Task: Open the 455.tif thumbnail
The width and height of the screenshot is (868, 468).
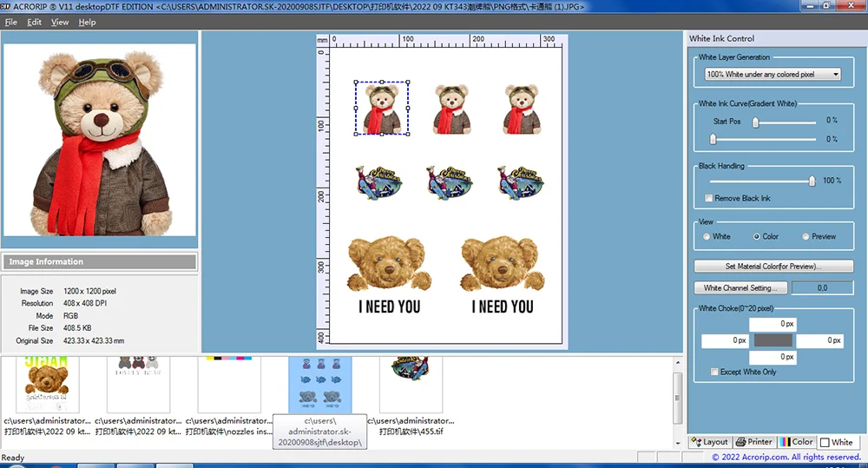Action: coord(411,385)
